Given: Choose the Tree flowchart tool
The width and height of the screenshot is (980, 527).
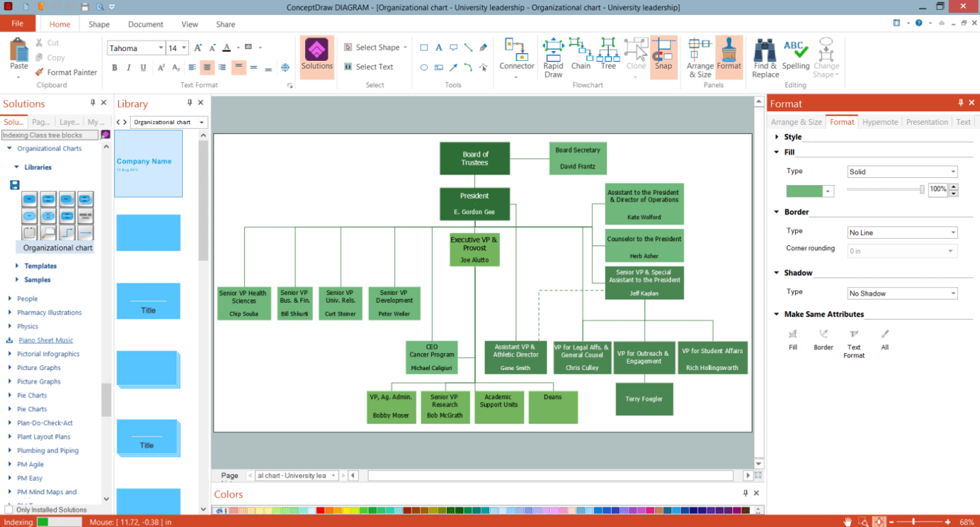Looking at the screenshot, I should point(608,54).
